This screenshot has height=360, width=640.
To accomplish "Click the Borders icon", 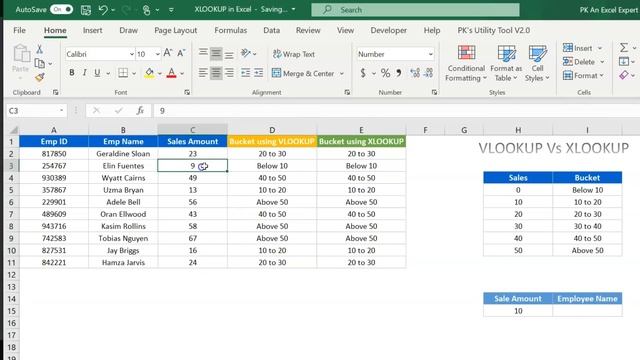I will click(x=123, y=73).
